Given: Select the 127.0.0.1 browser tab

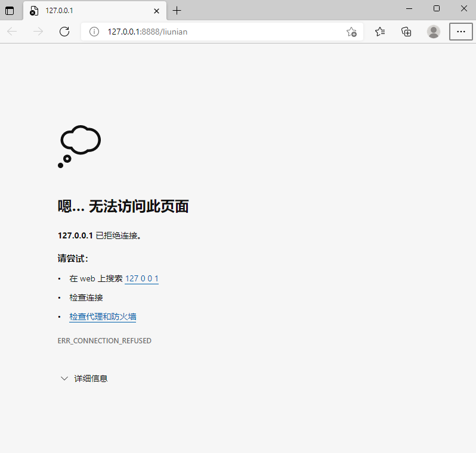Looking at the screenshot, I should coord(95,11).
